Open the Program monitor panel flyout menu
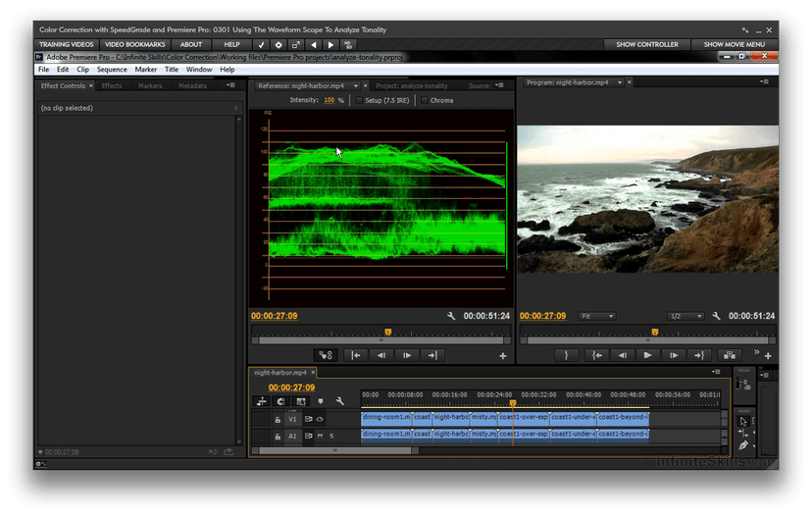The width and height of the screenshot is (812, 516). [764, 81]
